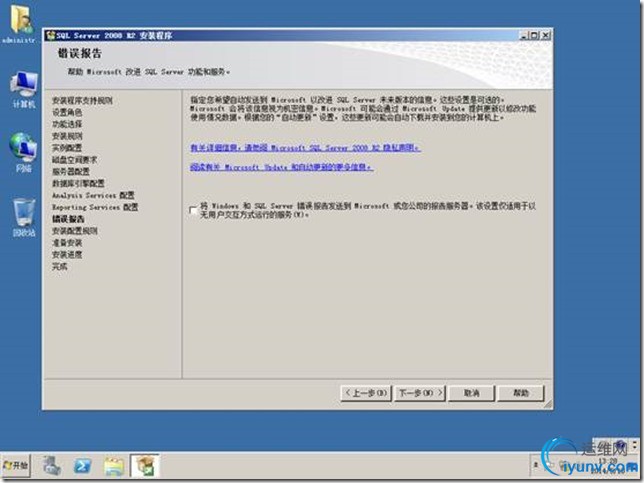This screenshot has height=483, width=644.
Task: Open the 回收站 recycle bin icon
Action: pyautogui.click(x=23, y=217)
